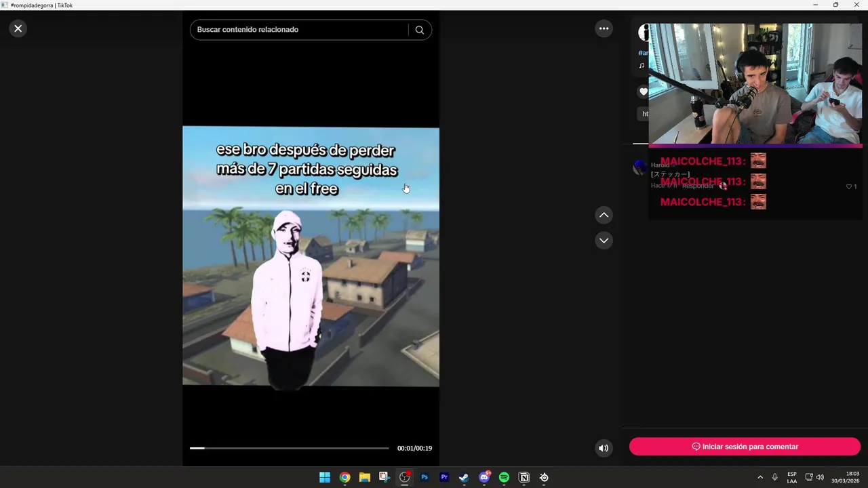
Task: Open clock and date 18:03 panel
Action: pos(845,477)
